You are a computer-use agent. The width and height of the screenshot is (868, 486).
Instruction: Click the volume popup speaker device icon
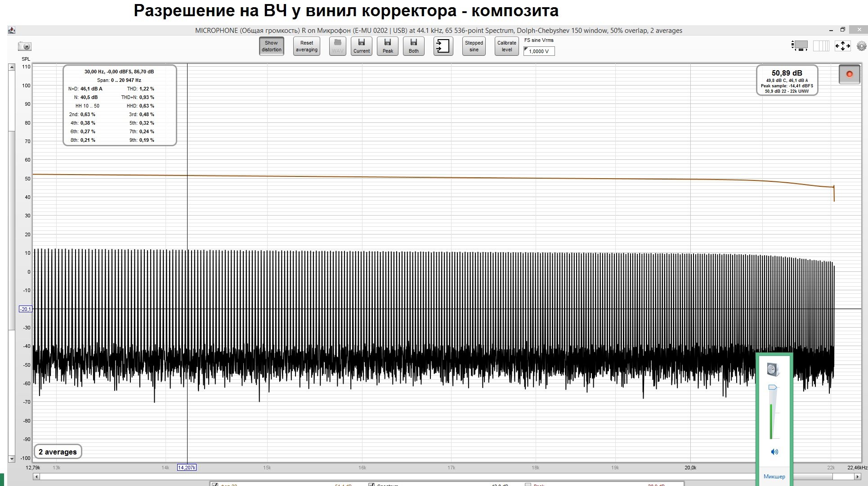[x=773, y=369]
